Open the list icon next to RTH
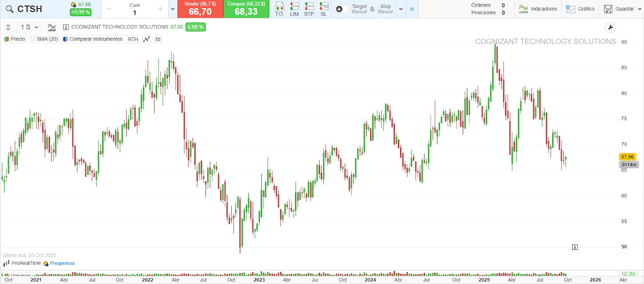The image size is (644, 284). [x=158, y=39]
